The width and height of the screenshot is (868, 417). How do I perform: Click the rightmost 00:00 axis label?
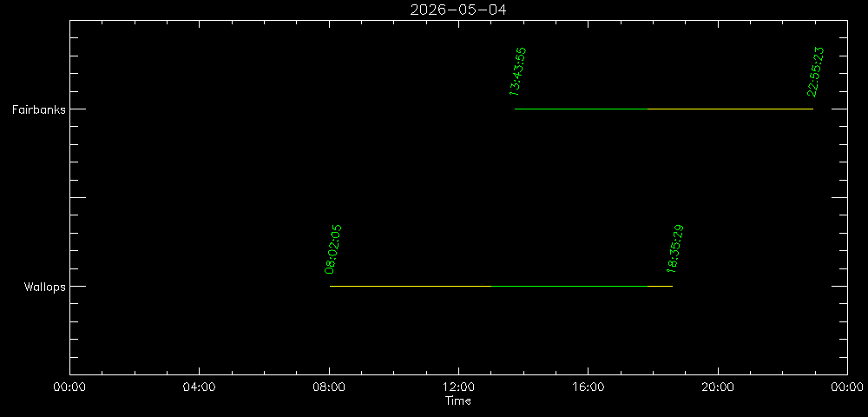[846, 388]
